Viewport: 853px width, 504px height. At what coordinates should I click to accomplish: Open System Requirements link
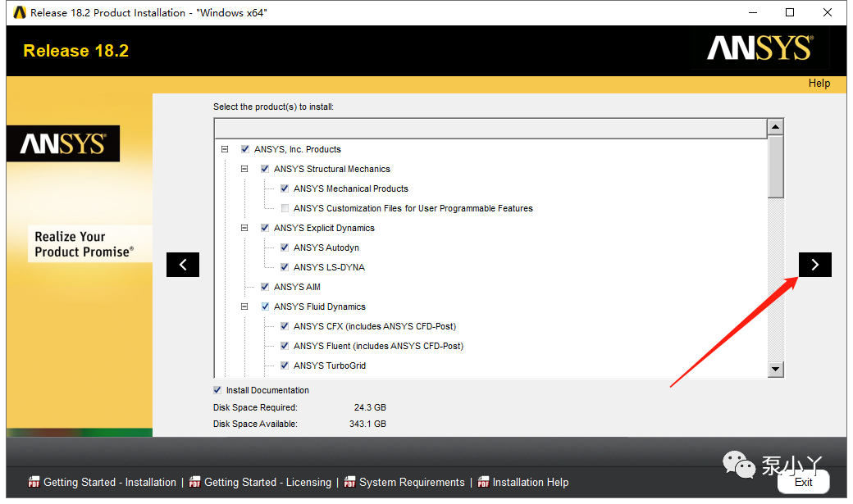(412, 482)
